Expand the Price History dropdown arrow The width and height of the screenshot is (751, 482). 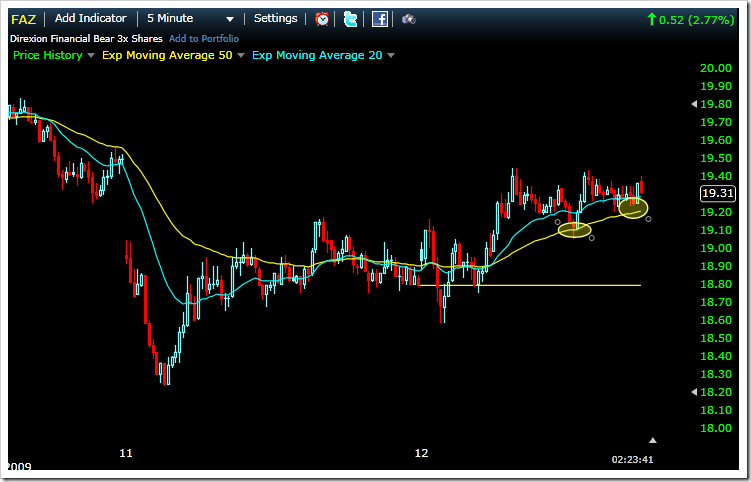(91, 56)
